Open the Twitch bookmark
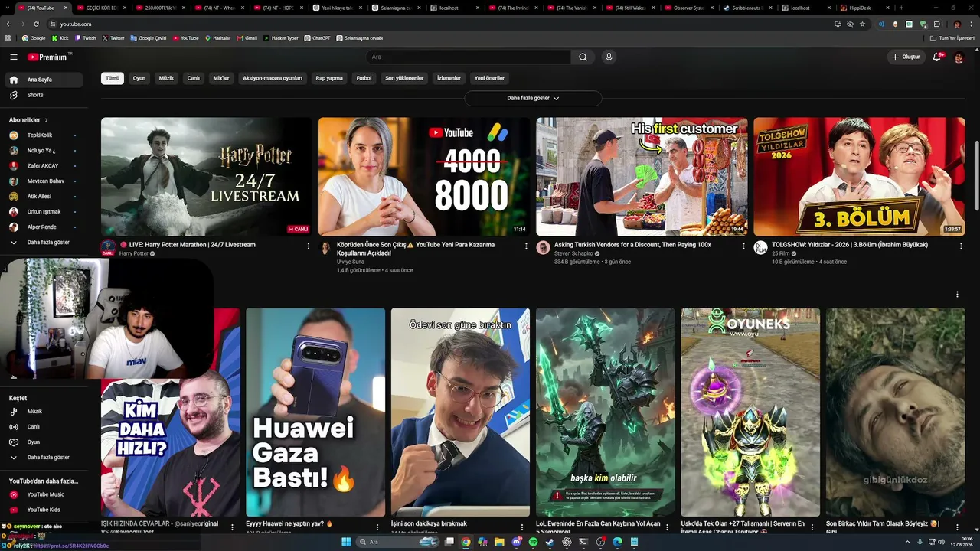 [86, 37]
